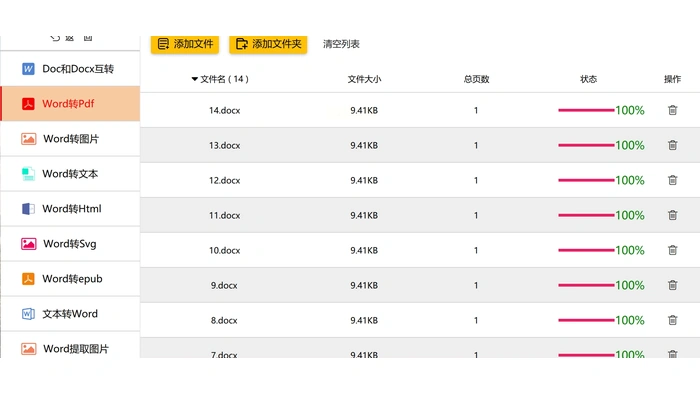Select the 11.docx file name

pyautogui.click(x=225, y=215)
